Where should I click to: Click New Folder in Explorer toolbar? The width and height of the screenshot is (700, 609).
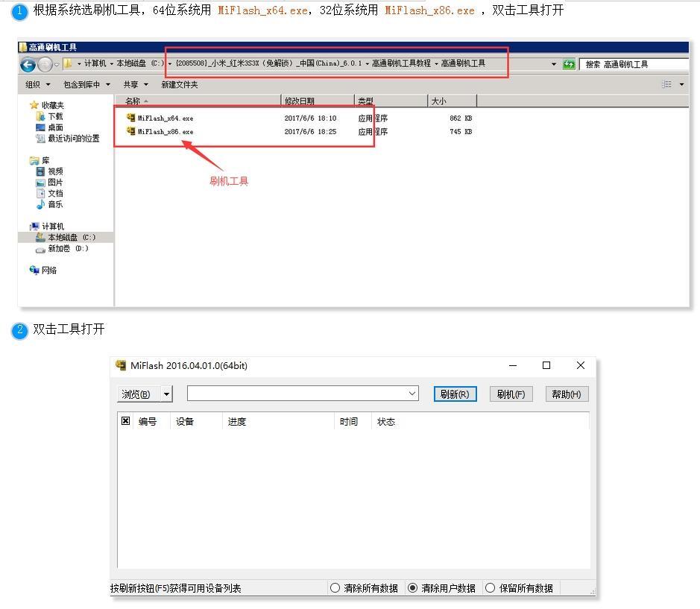pos(180,85)
